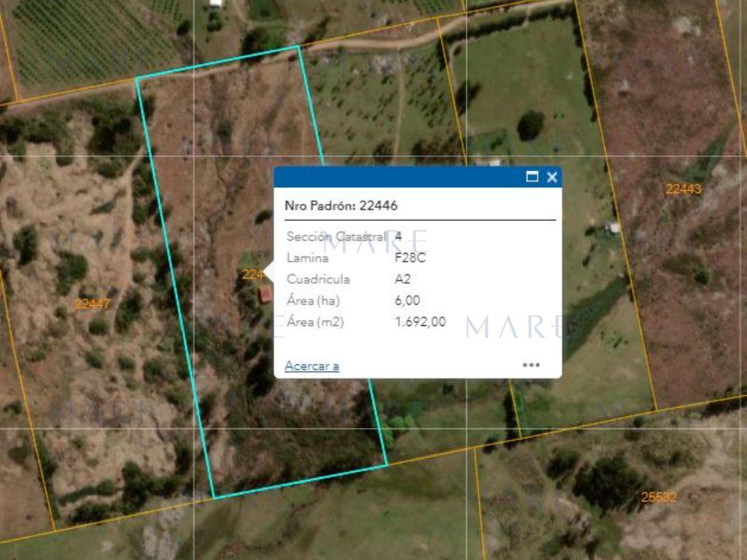Open the popup's three-dot options menu
747x560 pixels.
531,365
